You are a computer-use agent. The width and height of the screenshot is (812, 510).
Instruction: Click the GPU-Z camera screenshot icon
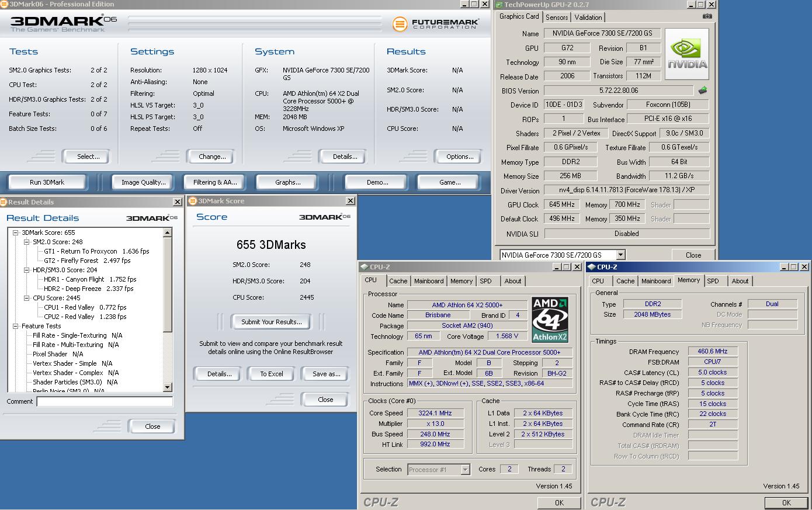pyautogui.click(x=707, y=16)
